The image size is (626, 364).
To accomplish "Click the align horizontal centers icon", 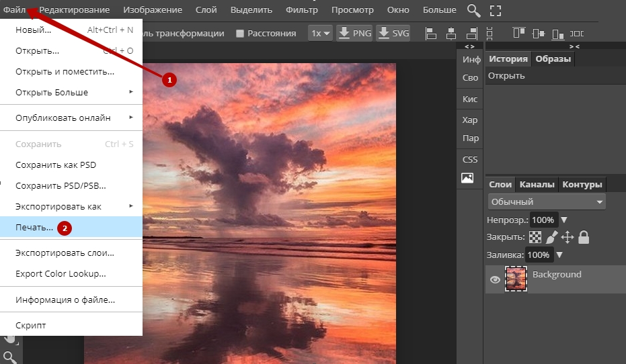I will pyautogui.click(x=451, y=33).
